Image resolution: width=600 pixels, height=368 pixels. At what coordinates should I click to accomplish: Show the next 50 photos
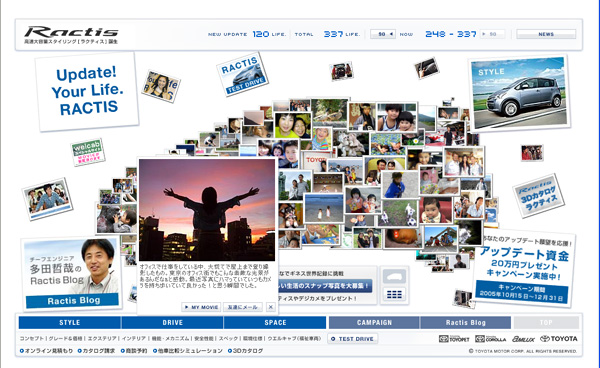coord(492,34)
